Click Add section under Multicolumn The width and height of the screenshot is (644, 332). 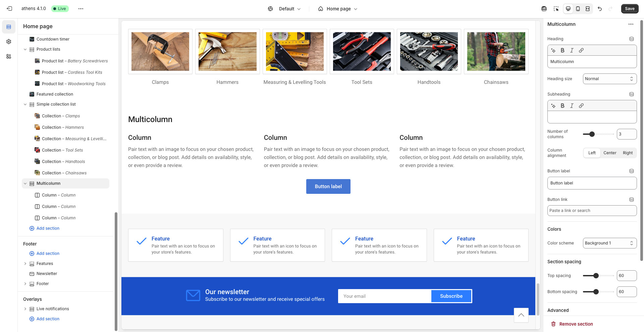tap(44, 228)
